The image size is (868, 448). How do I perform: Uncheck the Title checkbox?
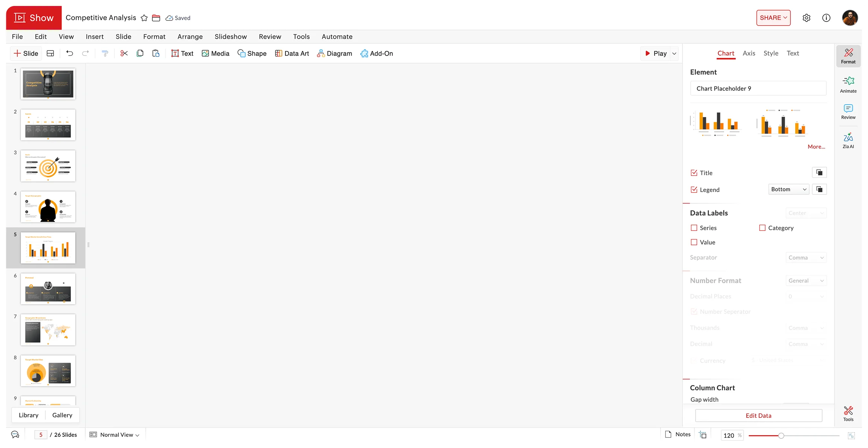(x=694, y=173)
